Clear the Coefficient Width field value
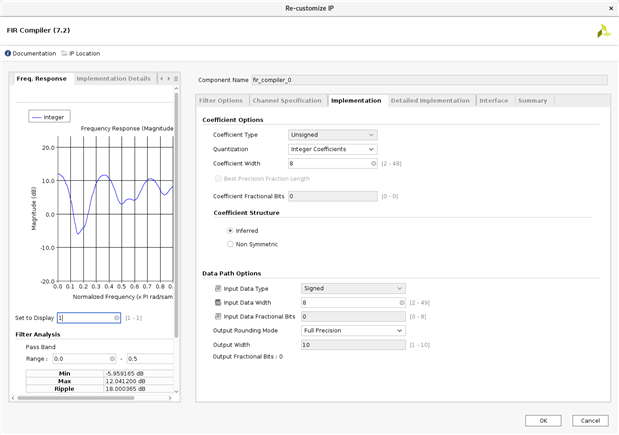The height and width of the screenshot is (435, 619). coord(373,163)
